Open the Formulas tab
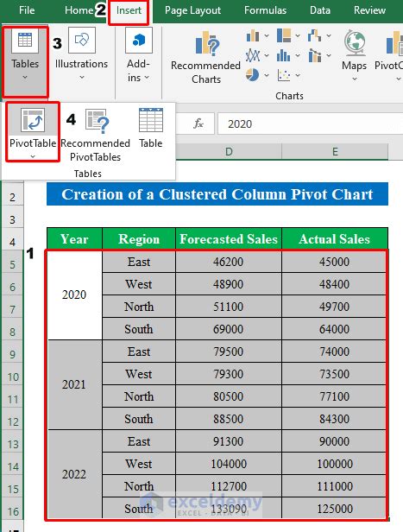Screen dimensions: 403x532 click(x=265, y=10)
